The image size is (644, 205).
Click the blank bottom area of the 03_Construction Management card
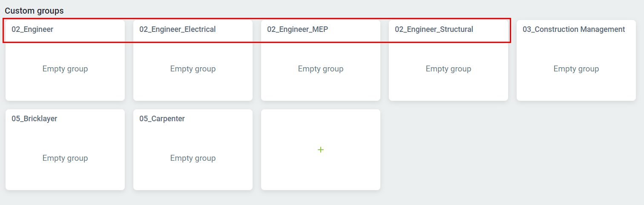[x=576, y=89]
